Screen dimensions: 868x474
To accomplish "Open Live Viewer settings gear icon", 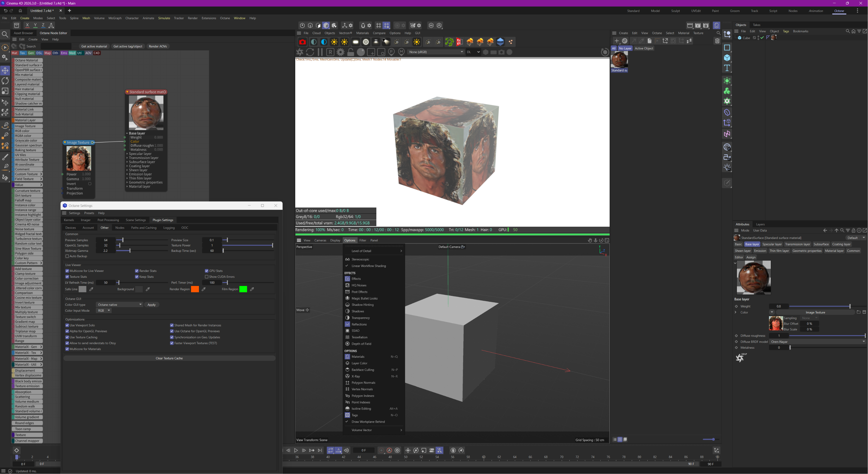I will coord(340,52).
